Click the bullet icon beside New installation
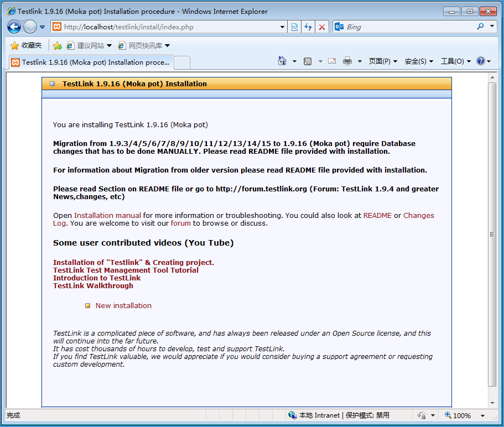 [x=87, y=305]
